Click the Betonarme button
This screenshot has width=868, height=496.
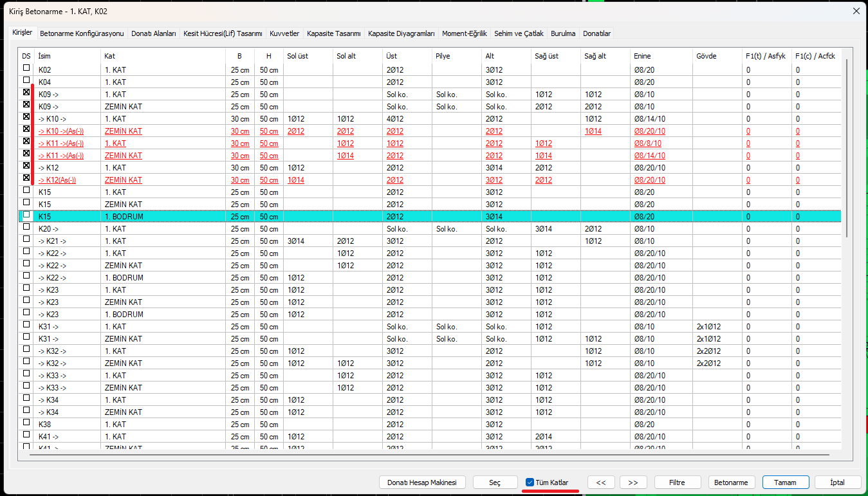[732, 482]
